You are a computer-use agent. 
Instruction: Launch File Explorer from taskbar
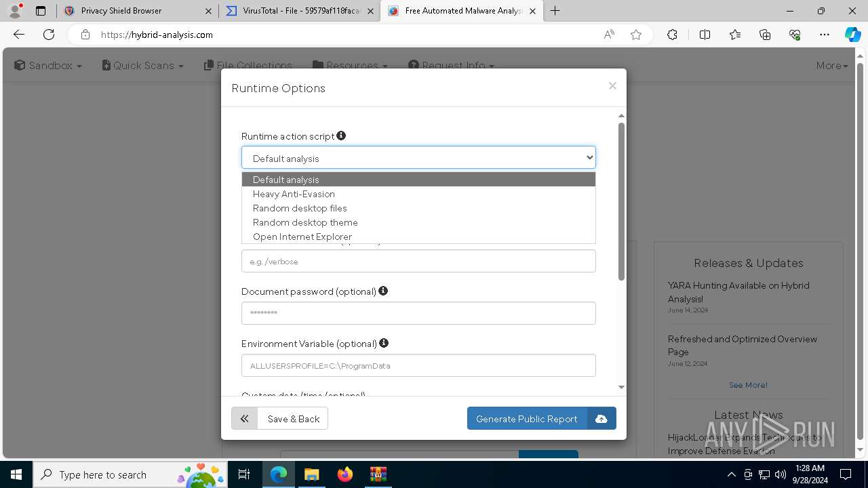311,474
